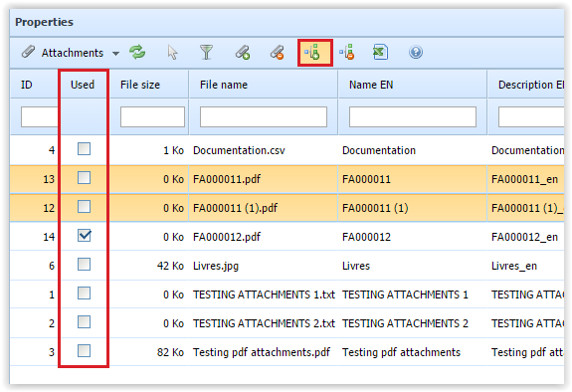Check Used box for Documentation.csv
The image size is (572, 392).
click(84, 149)
